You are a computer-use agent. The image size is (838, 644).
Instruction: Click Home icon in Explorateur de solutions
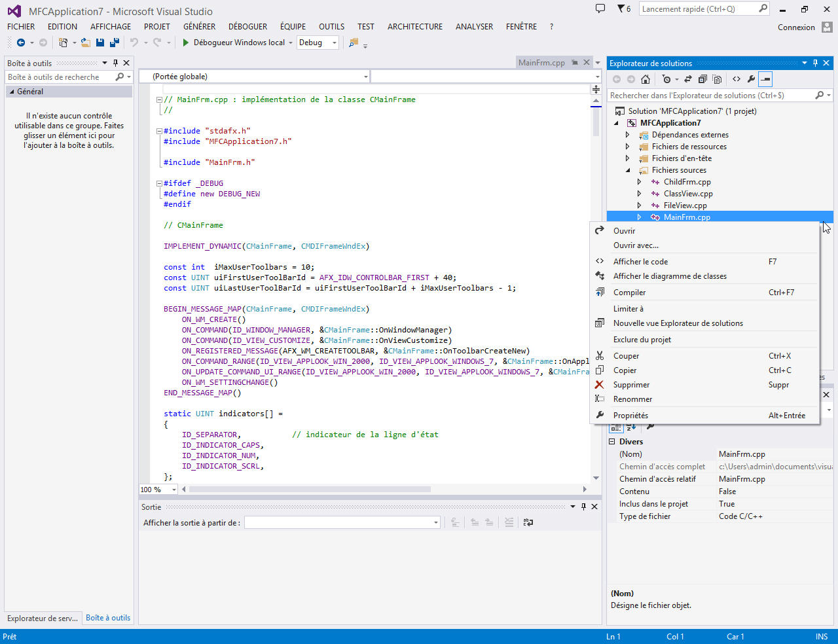coord(646,79)
